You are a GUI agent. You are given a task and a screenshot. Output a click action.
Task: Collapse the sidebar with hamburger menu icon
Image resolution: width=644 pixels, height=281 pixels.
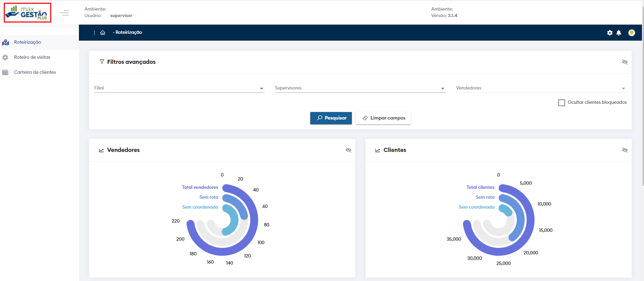click(64, 13)
